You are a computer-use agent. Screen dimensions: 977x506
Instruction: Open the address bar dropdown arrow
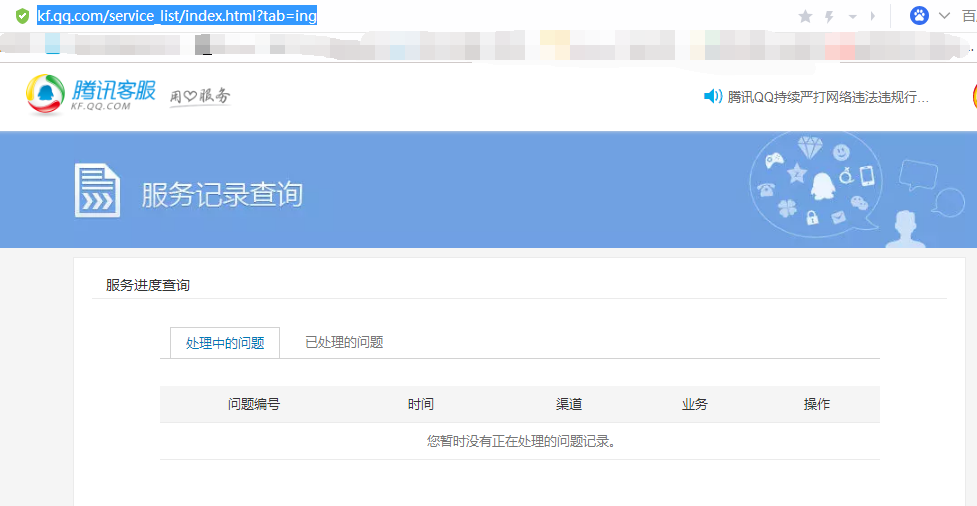[852, 16]
